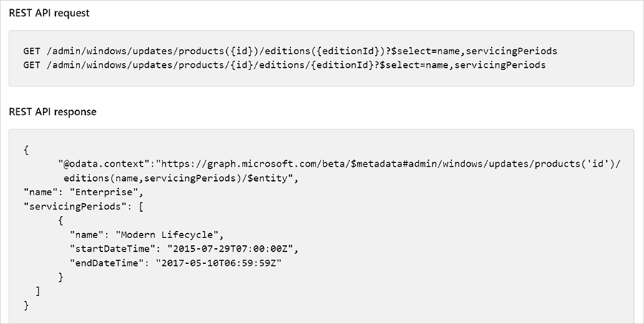This screenshot has width=644, height=324.
Task: Click $select=name,servicingPeriods in first request
Action: pos(470,51)
